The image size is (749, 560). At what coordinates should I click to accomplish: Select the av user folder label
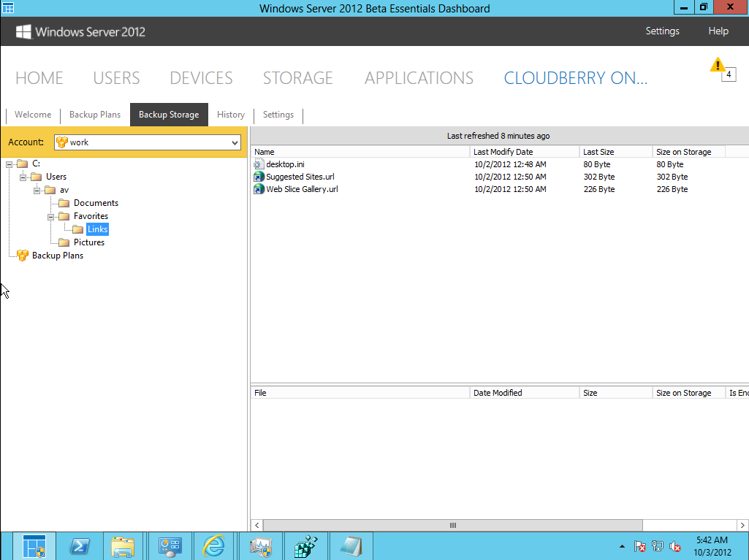(x=64, y=190)
